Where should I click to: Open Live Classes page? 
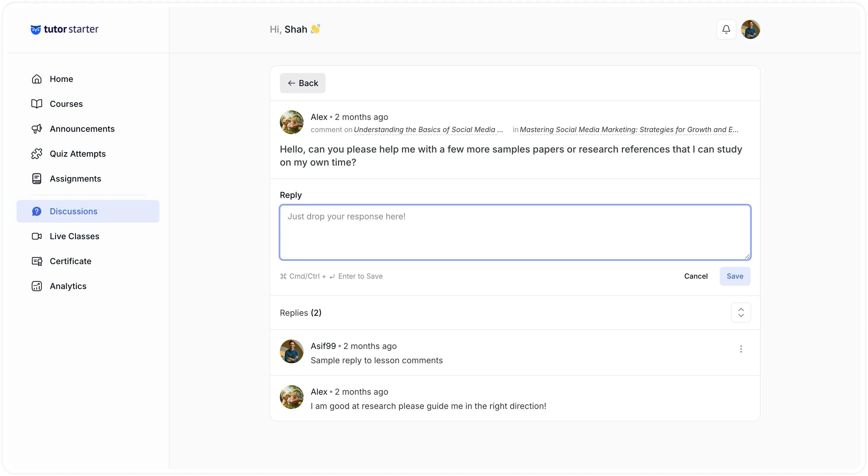88,237
